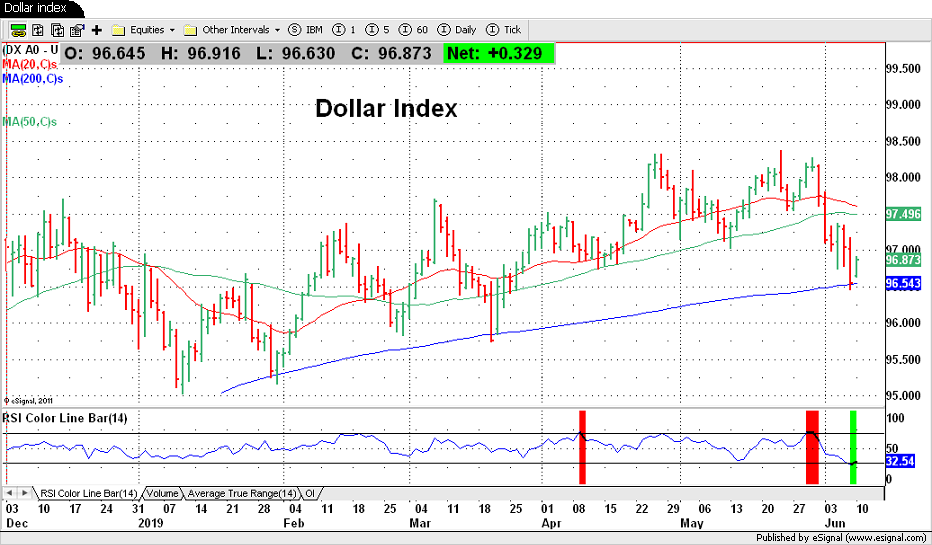Click the green symbol link icon in toolbar
Screen dimensions: 932x545
(18, 30)
